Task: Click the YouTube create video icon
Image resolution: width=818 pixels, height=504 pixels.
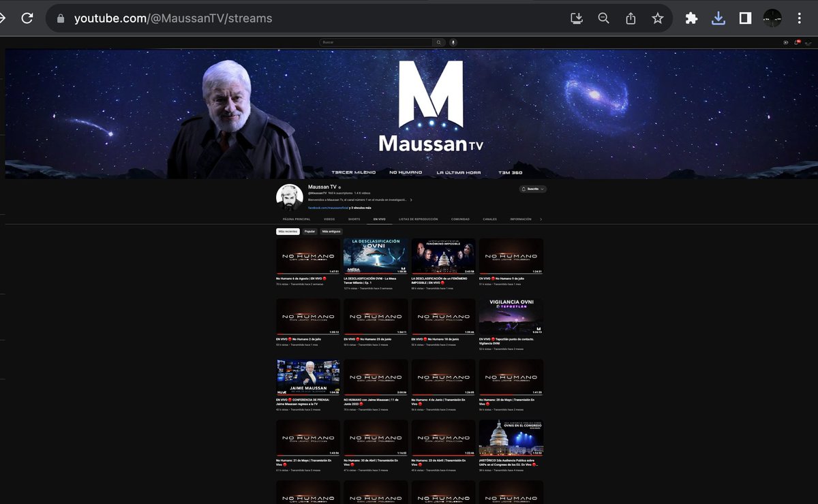Action: pos(785,42)
